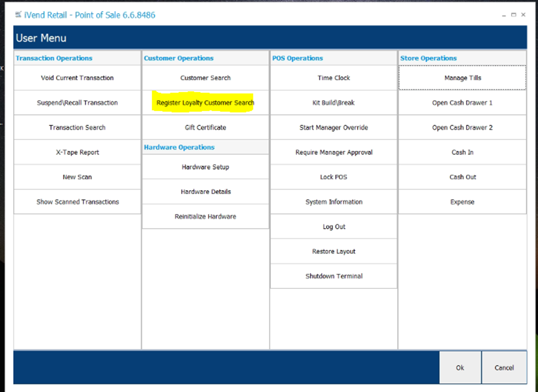Open Suspend\Recall Transaction
The height and width of the screenshot is (392, 538).
pos(77,103)
